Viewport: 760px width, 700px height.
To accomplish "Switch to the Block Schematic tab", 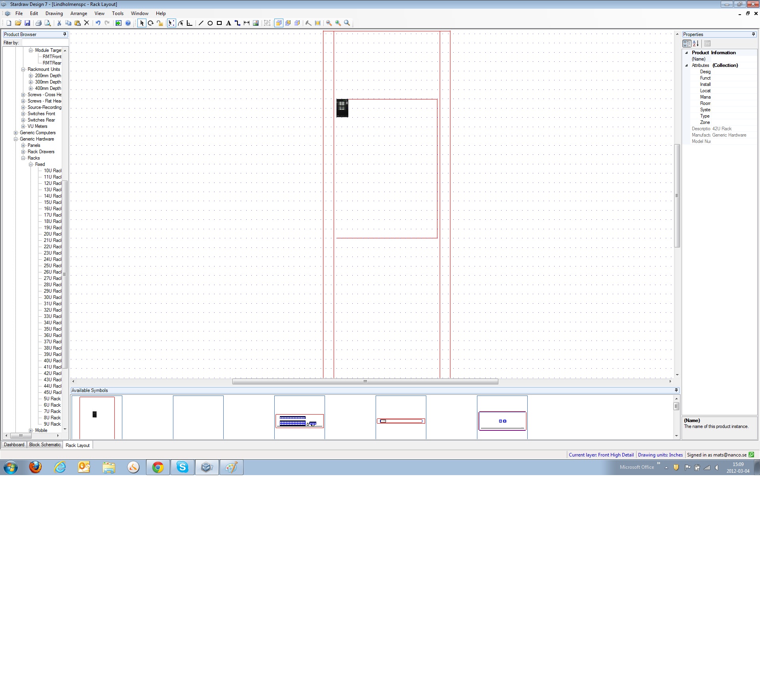I will pos(45,445).
